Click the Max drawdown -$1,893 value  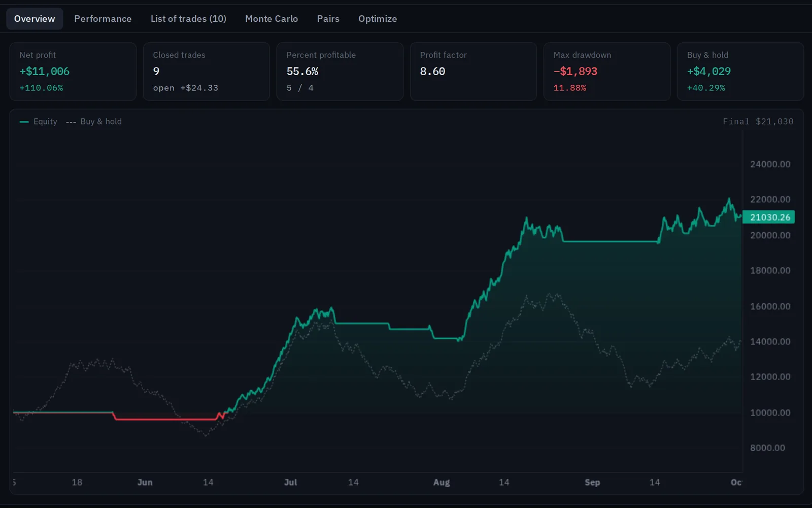click(576, 72)
